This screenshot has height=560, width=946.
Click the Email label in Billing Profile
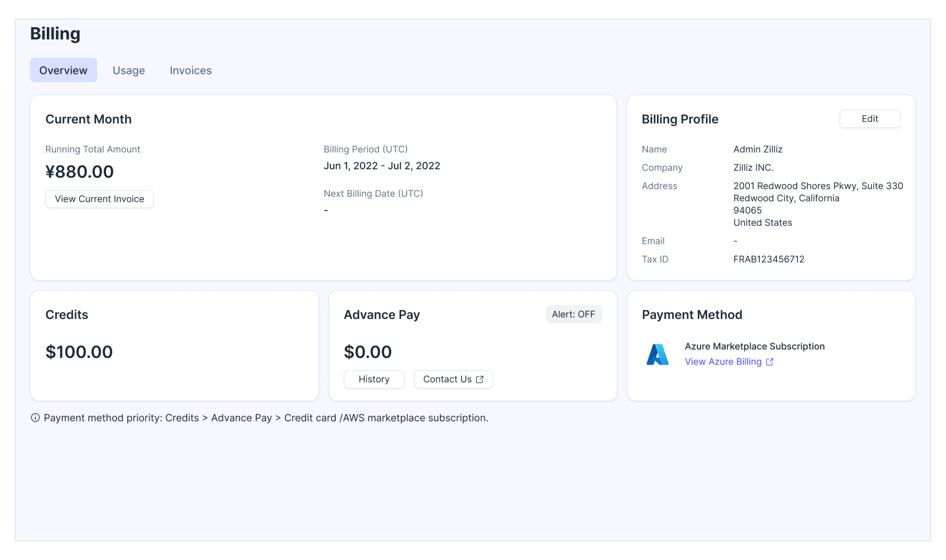tap(653, 241)
